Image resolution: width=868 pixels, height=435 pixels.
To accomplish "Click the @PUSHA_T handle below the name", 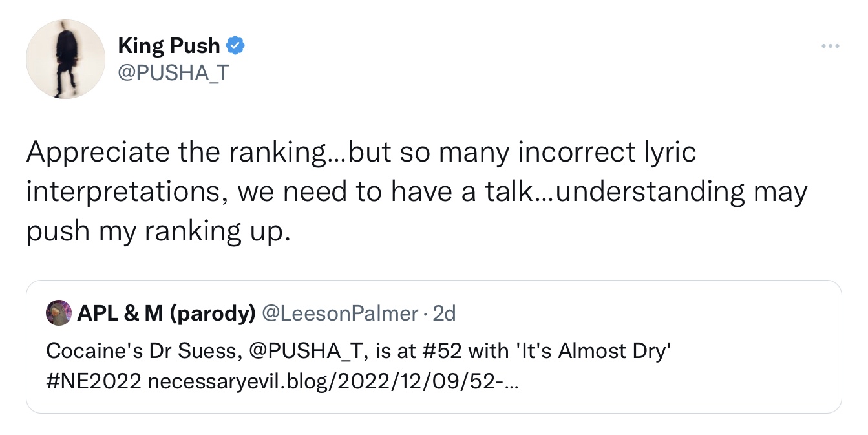I will 173,73.
